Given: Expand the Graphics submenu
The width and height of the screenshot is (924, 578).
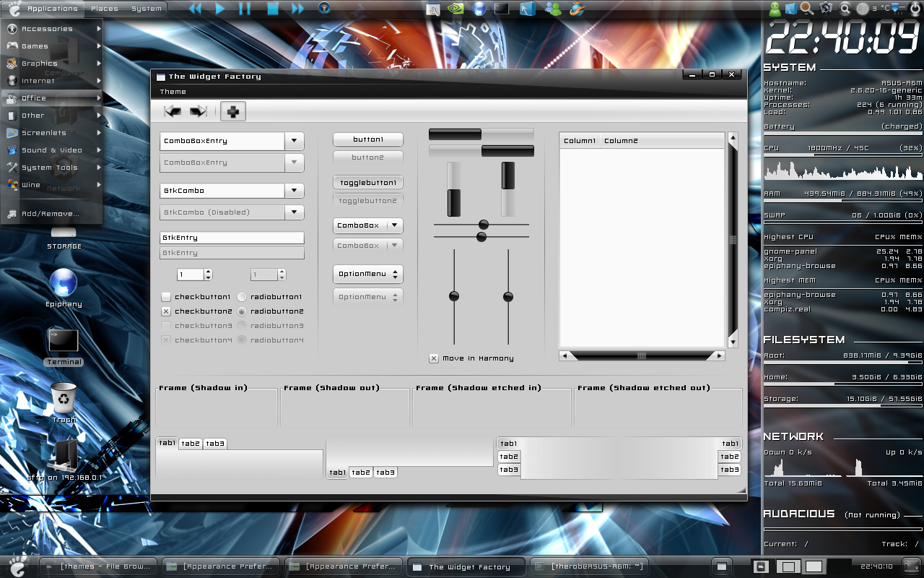Looking at the screenshot, I should (52, 64).
